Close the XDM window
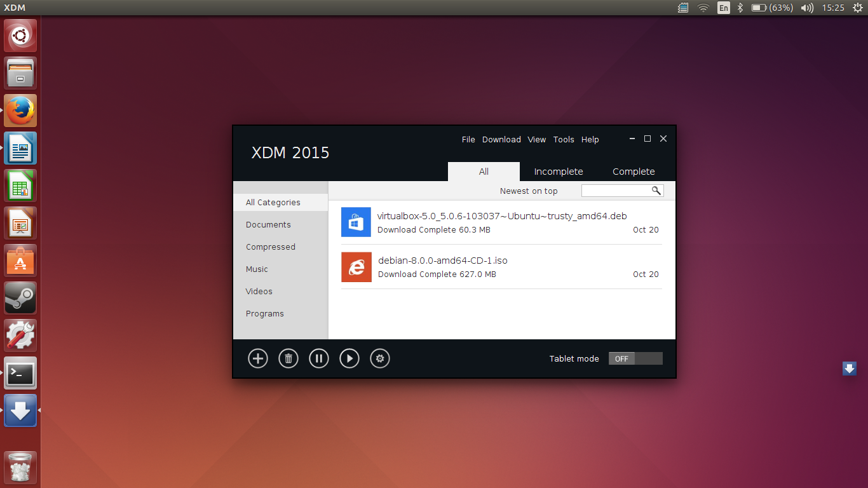Viewport: 868px width, 488px height. tap(663, 139)
